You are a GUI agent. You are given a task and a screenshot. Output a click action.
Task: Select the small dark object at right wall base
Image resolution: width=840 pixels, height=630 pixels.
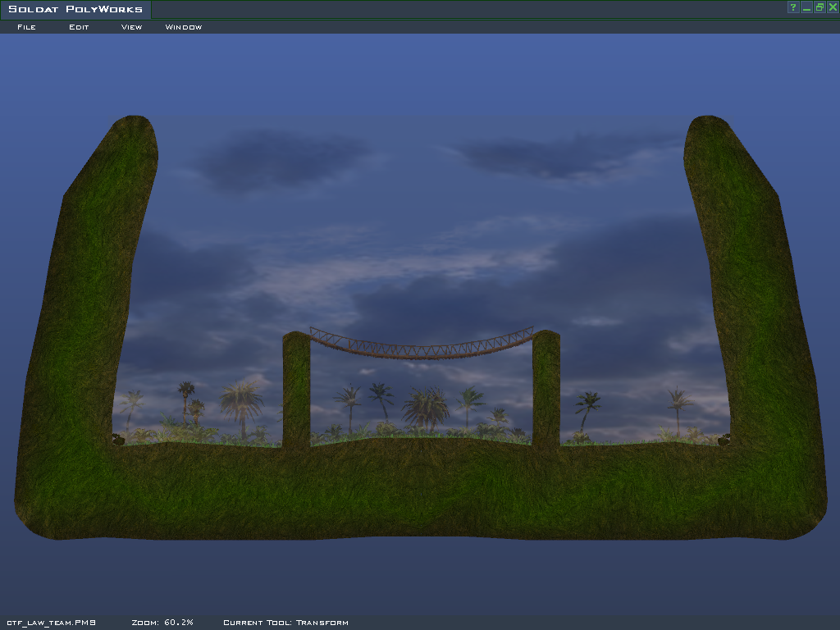tap(724, 440)
